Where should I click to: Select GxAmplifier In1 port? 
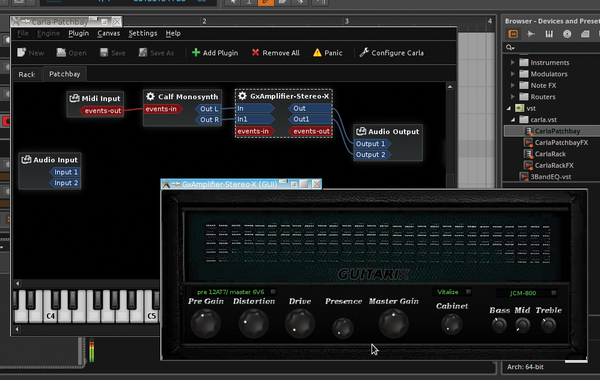tap(255, 119)
